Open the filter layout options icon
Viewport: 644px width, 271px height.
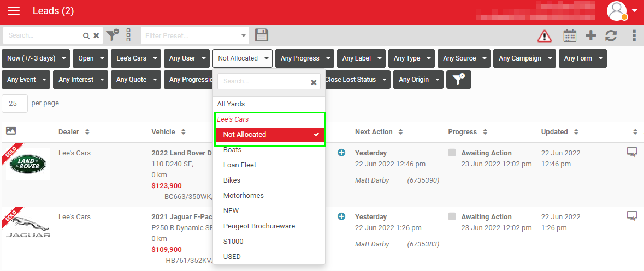coord(128,35)
